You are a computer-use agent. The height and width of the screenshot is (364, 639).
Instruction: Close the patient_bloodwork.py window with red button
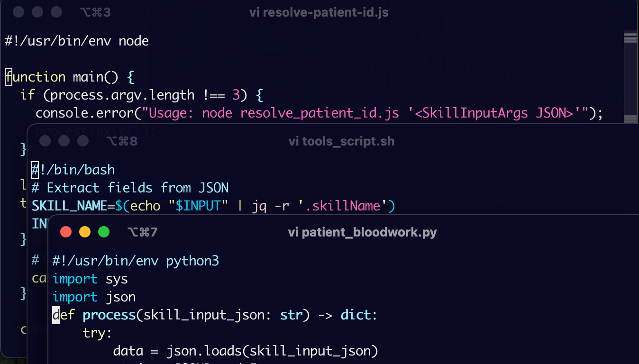click(x=66, y=232)
